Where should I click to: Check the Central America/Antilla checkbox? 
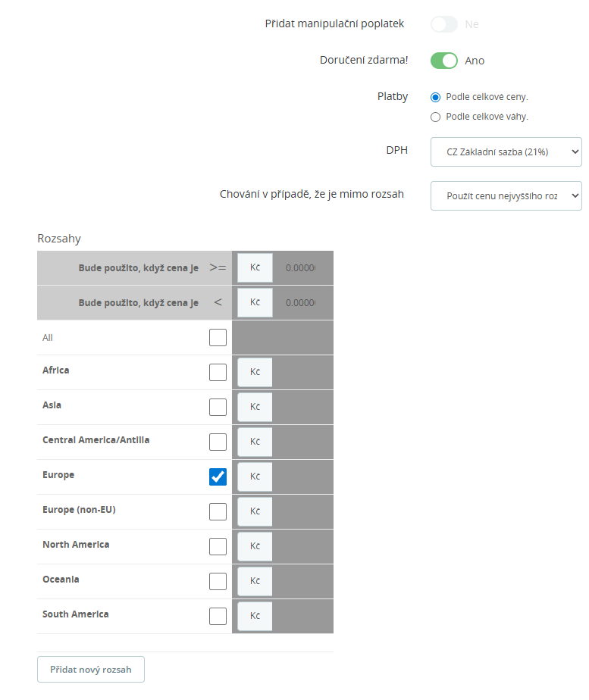click(218, 442)
